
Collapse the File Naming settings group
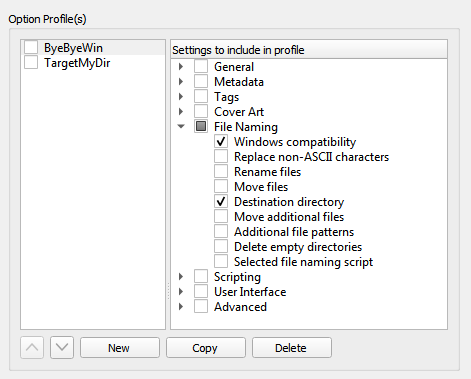181,126
